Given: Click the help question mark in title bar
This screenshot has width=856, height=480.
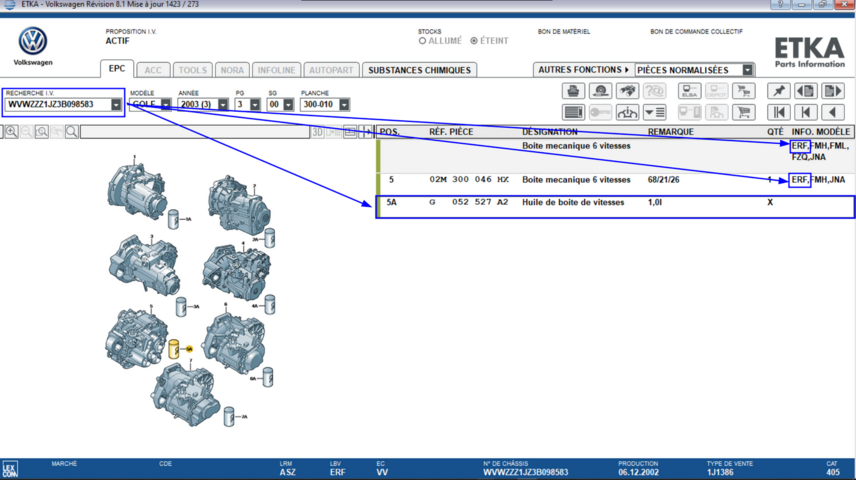Looking at the screenshot, I should [x=781, y=4].
